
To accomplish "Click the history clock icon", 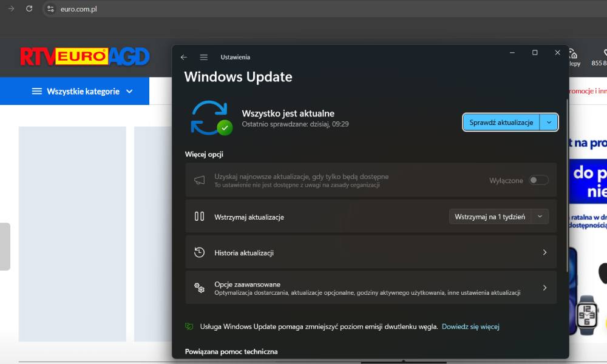I will [x=199, y=252].
